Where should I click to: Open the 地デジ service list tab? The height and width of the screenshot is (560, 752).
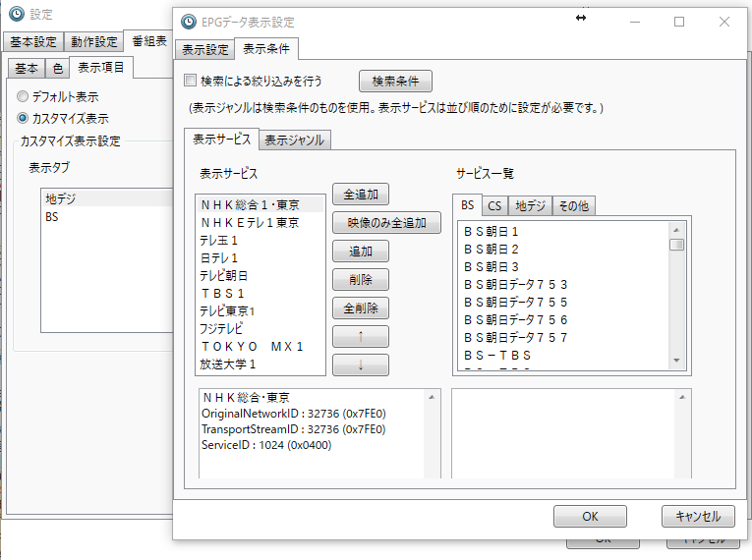click(531, 205)
